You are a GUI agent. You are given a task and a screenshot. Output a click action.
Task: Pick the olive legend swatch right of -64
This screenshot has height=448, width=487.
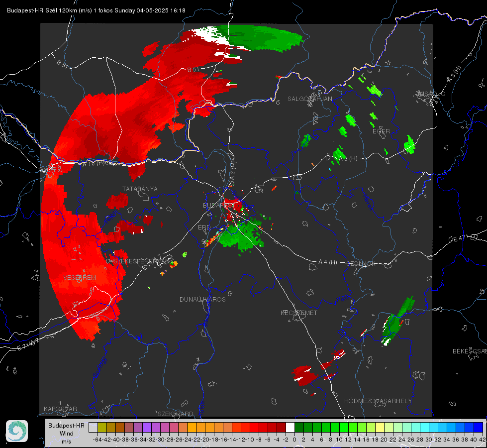tap(102, 427)
